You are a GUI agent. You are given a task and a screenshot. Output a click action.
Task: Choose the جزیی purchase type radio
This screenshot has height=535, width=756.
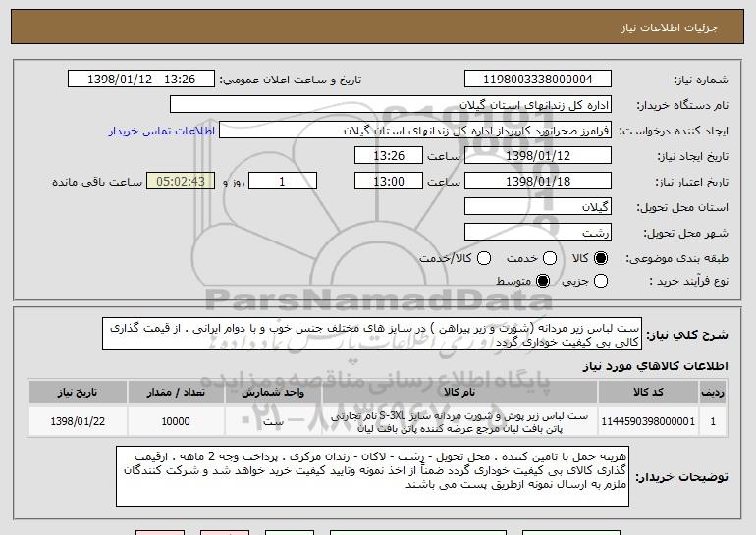[600, 281]
